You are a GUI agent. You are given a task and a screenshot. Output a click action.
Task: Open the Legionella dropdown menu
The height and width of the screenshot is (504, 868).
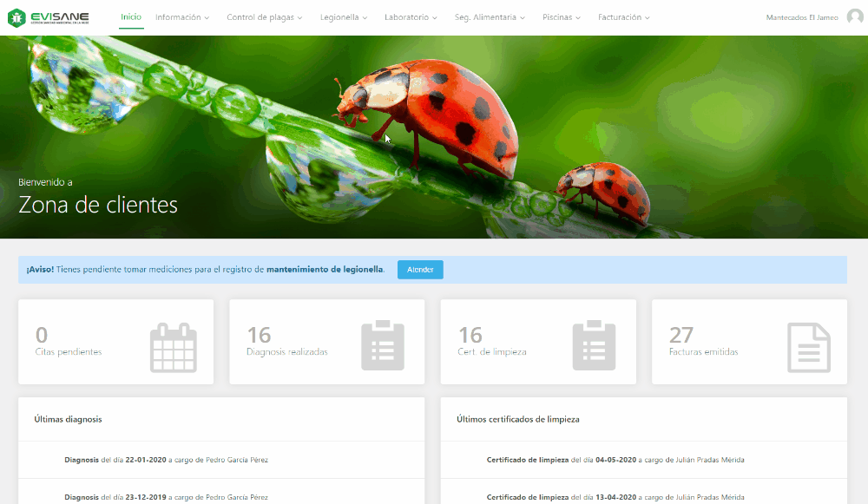pos(343,17)
